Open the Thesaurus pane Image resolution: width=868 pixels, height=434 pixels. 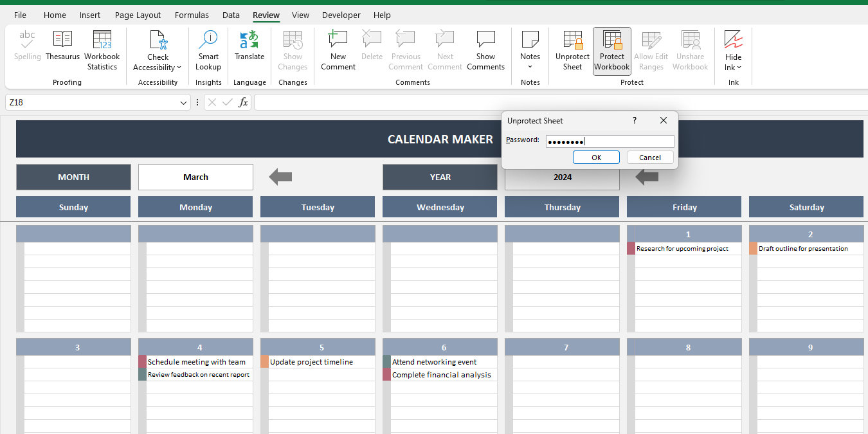coord(62,48)
